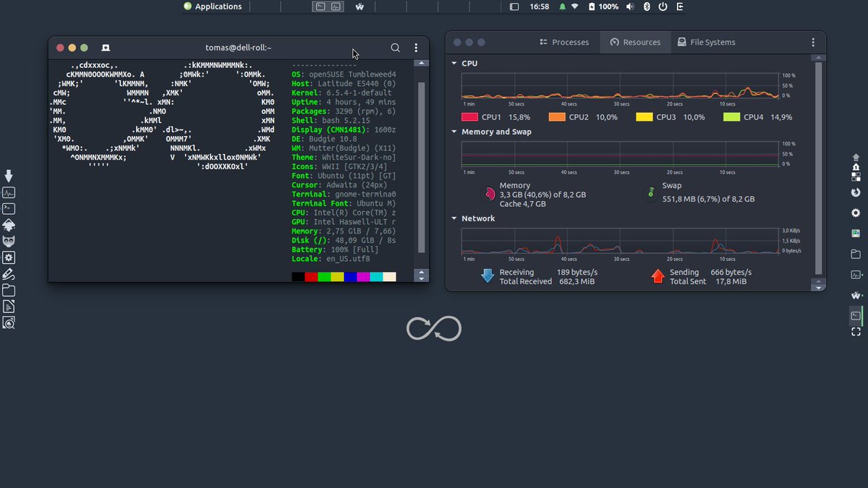Open the 16:58 clock calendar

540,7
